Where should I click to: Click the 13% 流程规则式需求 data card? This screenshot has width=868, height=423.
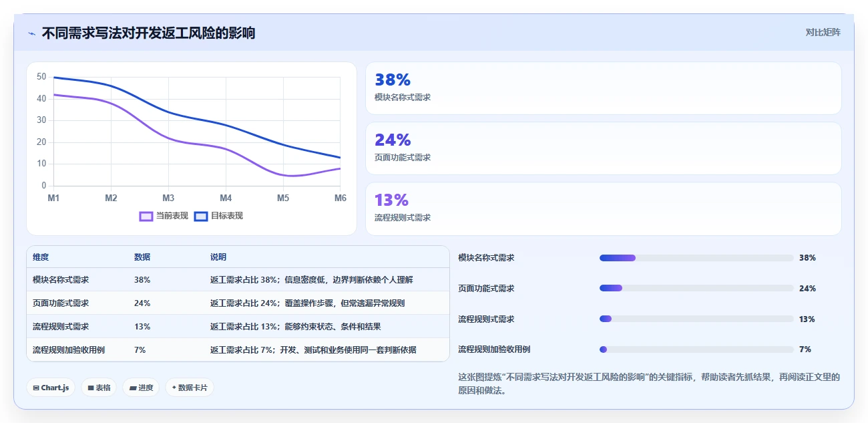[603, 208]
